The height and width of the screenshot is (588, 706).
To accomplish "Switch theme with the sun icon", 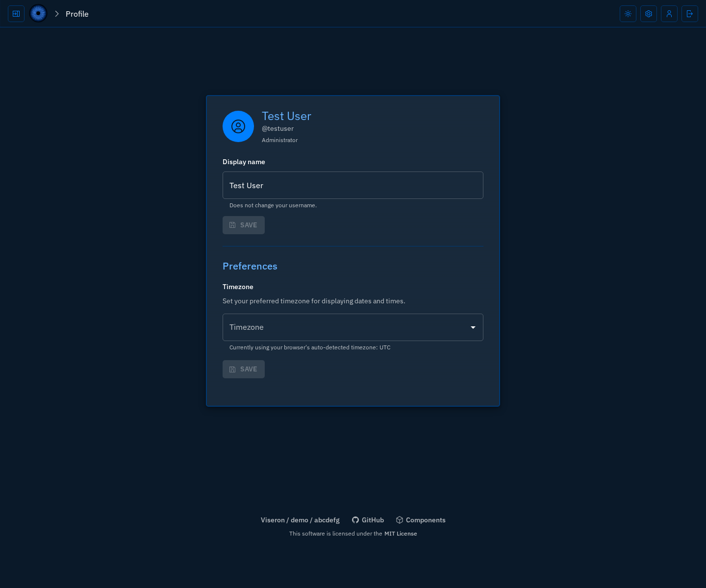I will [628, 14].
